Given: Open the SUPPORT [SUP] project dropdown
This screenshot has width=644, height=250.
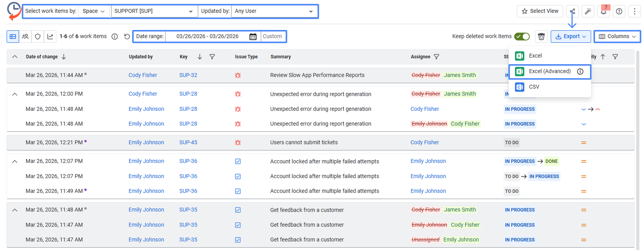Looking at the screenshot, I should pos(154,11).
